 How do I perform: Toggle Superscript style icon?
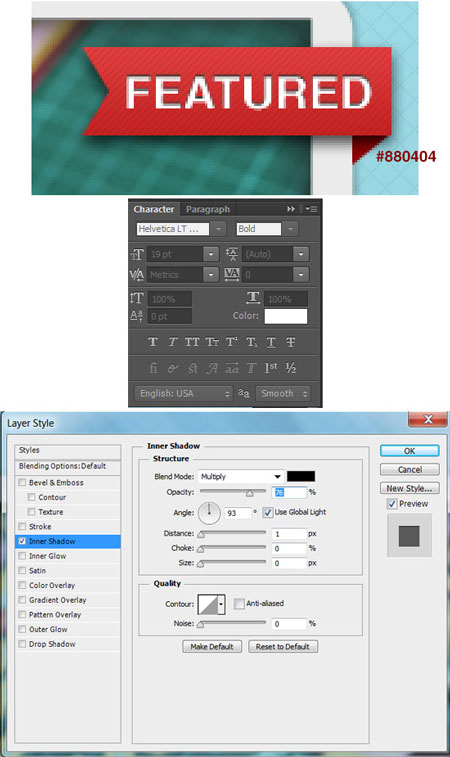232,342
